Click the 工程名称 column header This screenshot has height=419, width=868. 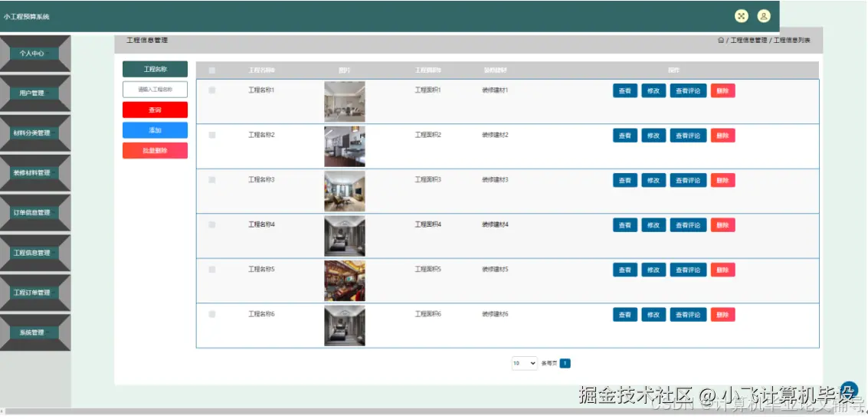point(261,70)
